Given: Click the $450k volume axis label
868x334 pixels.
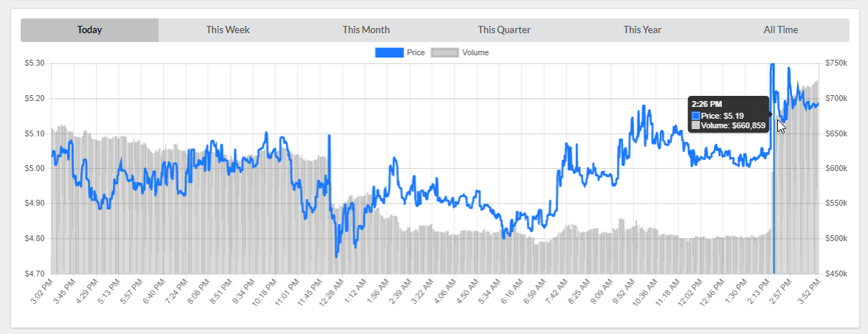Looking at the screenshot, I should coord(836,274).
